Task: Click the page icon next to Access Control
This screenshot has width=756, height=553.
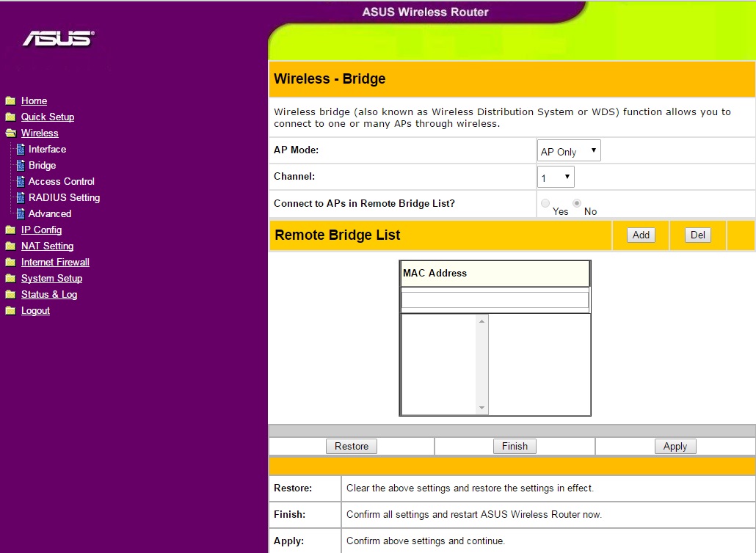Action: point(21,182)
